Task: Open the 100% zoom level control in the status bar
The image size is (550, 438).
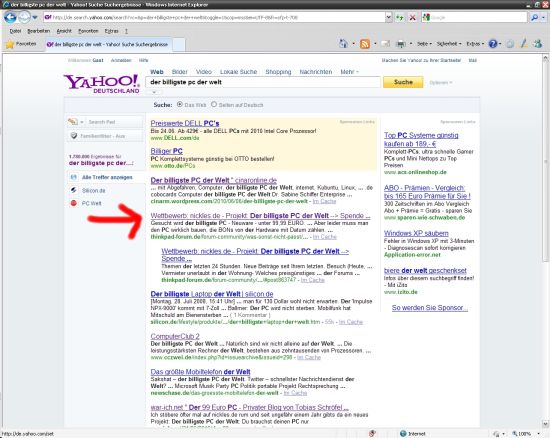Action: [x=525, y=434]
